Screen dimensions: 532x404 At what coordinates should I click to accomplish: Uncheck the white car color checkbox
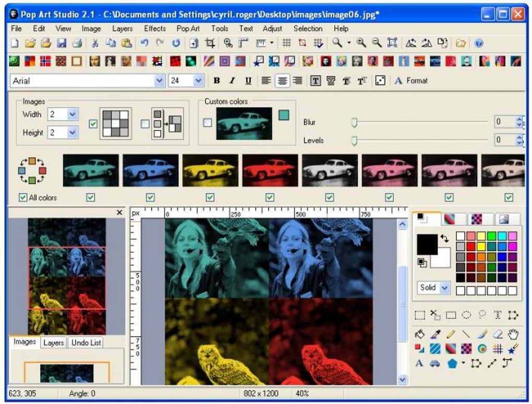(x=330, y=198)
